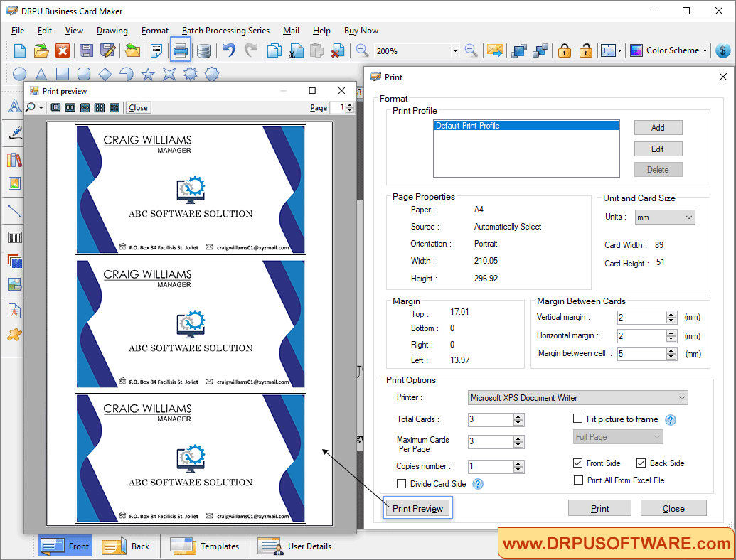Choose the line drawing tool in sidebar

[x=14, y=210]
